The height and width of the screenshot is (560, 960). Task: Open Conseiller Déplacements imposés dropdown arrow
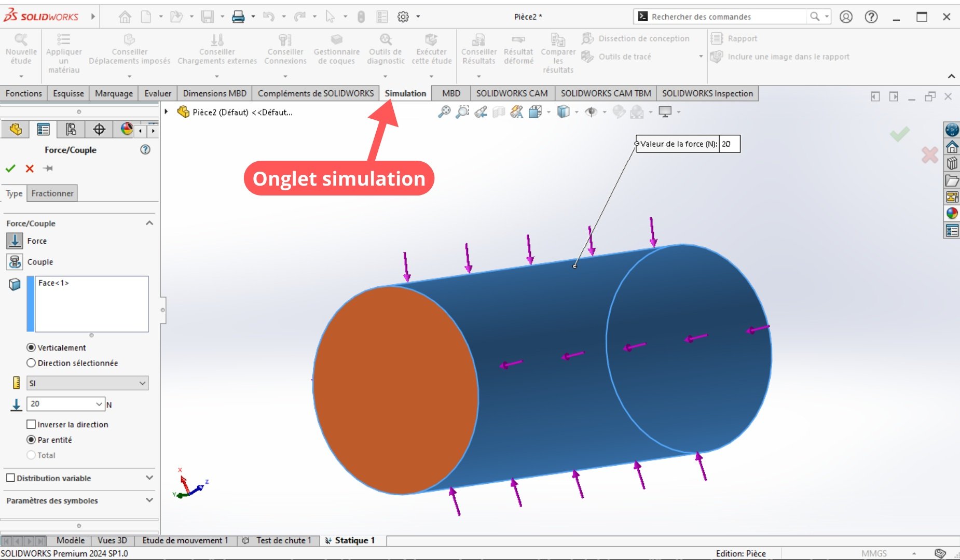(129, 76)
